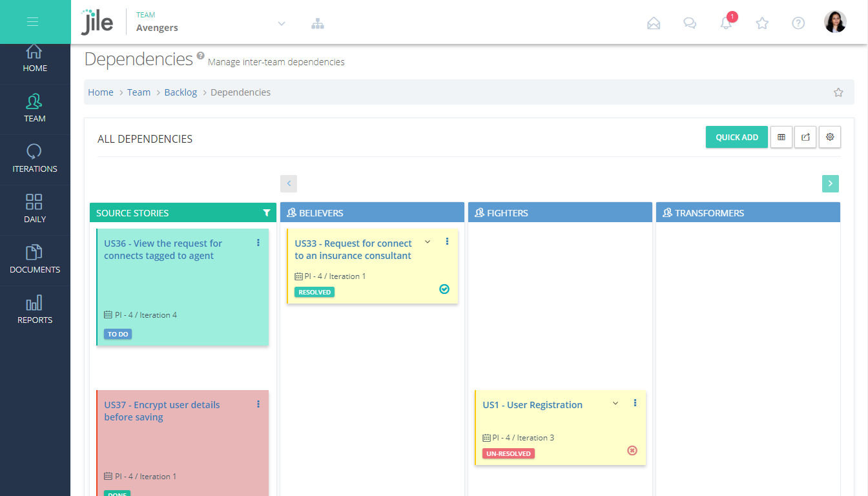
Task: Open the chat conversations icon
Action: coord(690,23)
